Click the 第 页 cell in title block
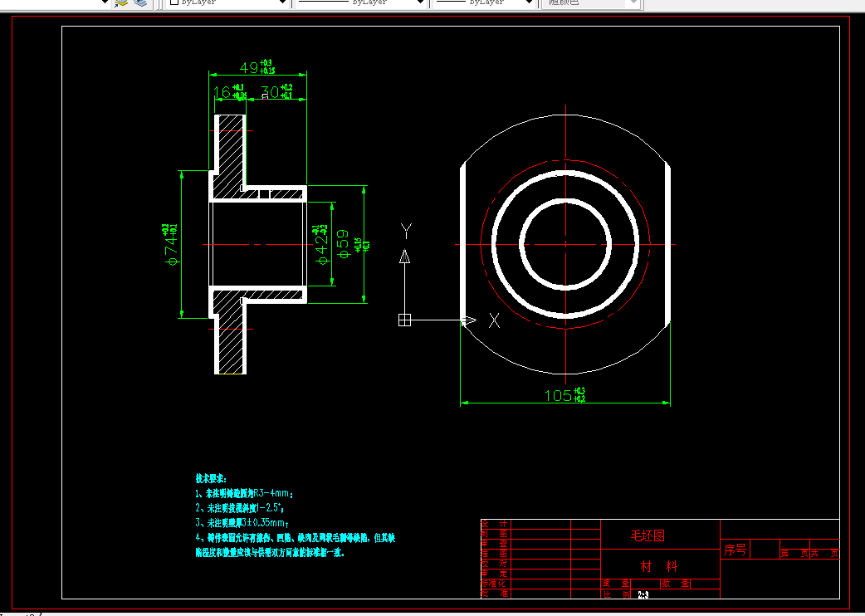865x616 pixels. (x=794, y=554)
